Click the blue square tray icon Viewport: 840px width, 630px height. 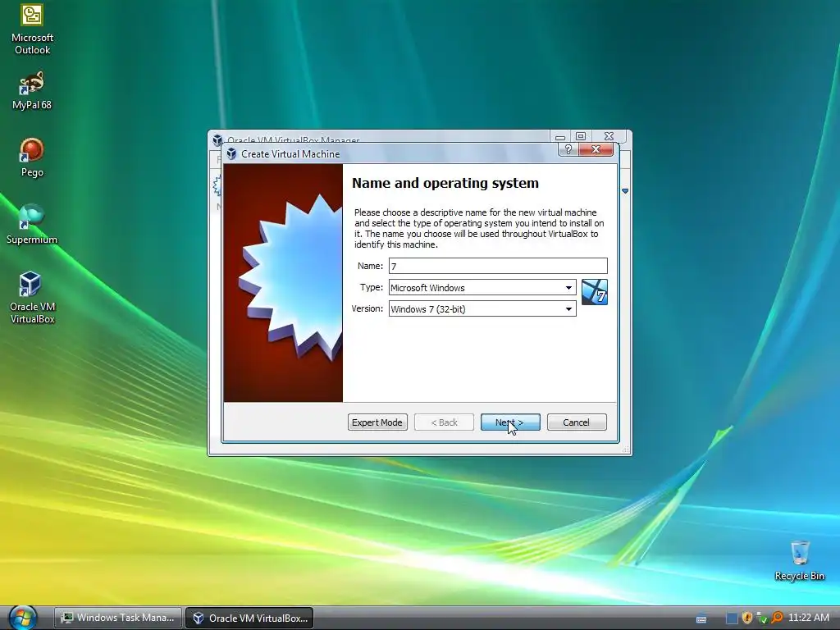[x=732, y=618]
